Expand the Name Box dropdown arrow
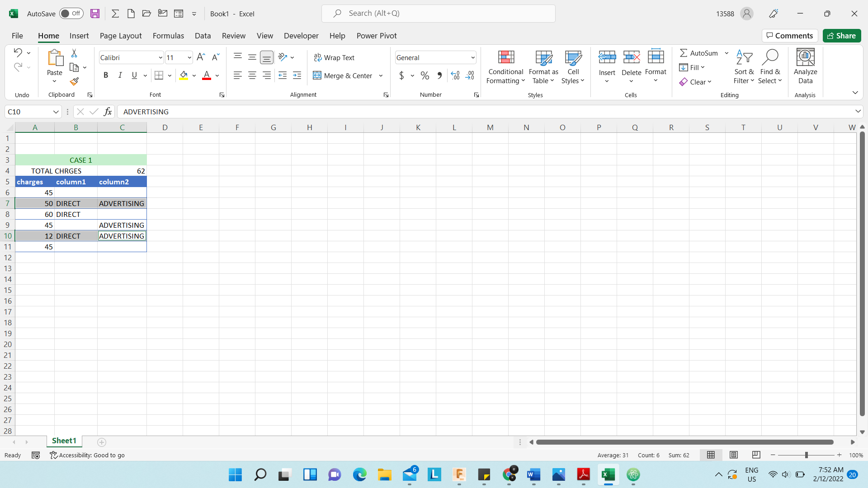Image resolution: width=868 pixels, height=488 pixels. pos(56,112)
